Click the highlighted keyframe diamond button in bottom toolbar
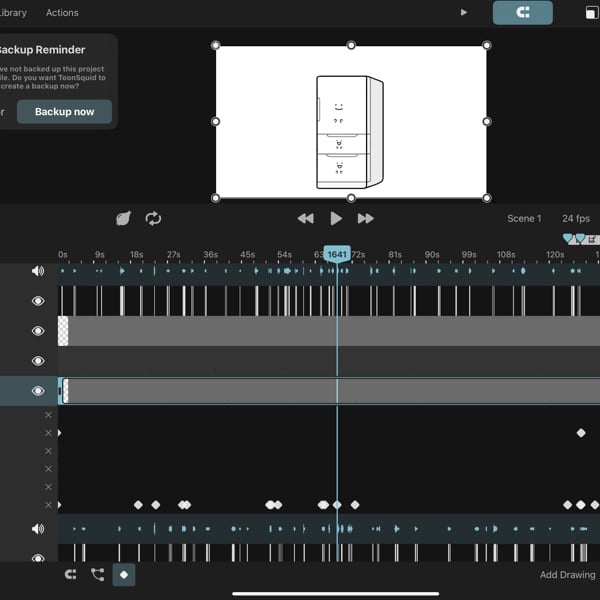 pyautogui.click(x=124, y=574)
